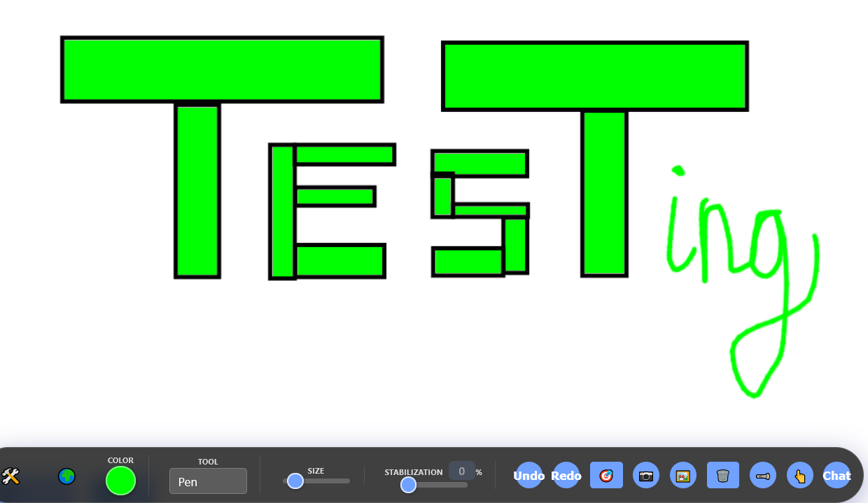
Task: Open the green color picker swatch
Action: click(120, 481)
